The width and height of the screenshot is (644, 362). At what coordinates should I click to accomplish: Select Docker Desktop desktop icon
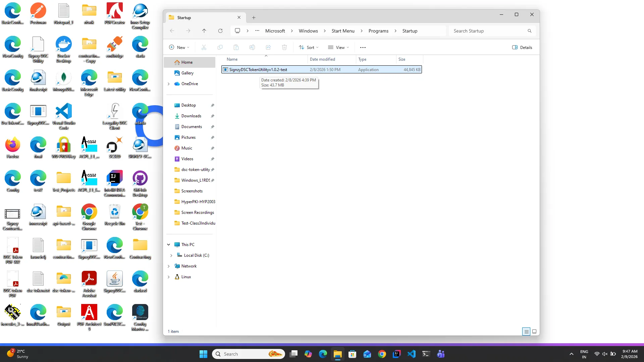coord(63,50)
